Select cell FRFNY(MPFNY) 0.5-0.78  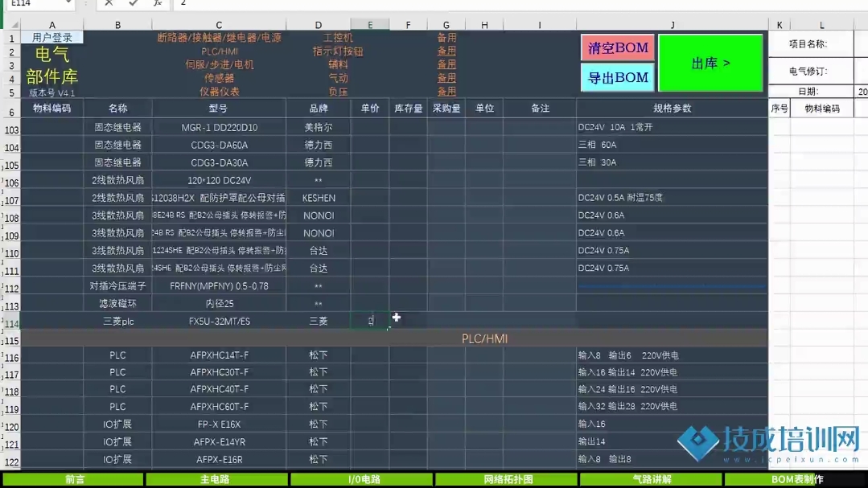(x=220, y=286)
